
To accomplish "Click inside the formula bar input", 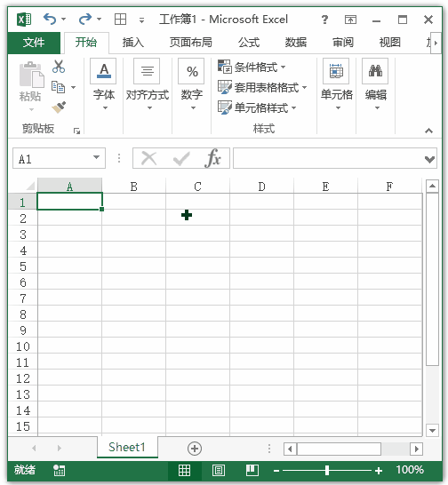I will [329, 158].
